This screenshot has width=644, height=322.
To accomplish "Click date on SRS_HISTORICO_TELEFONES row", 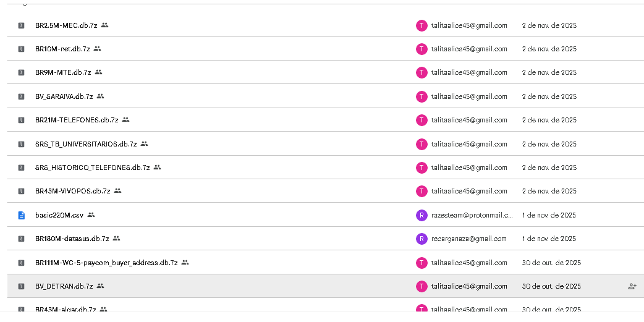I will [549, 167].
